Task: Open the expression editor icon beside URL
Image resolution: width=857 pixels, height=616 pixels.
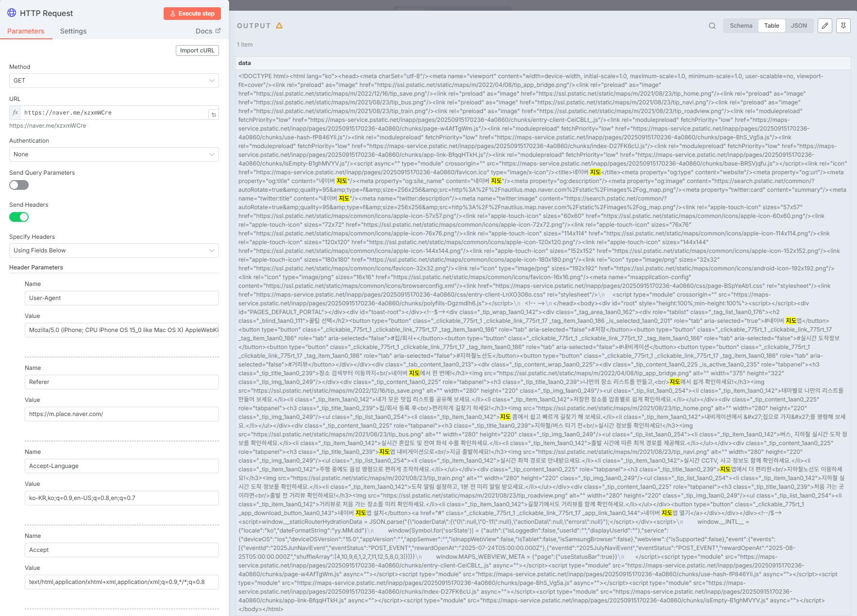Action: click(x=214, y=115)
